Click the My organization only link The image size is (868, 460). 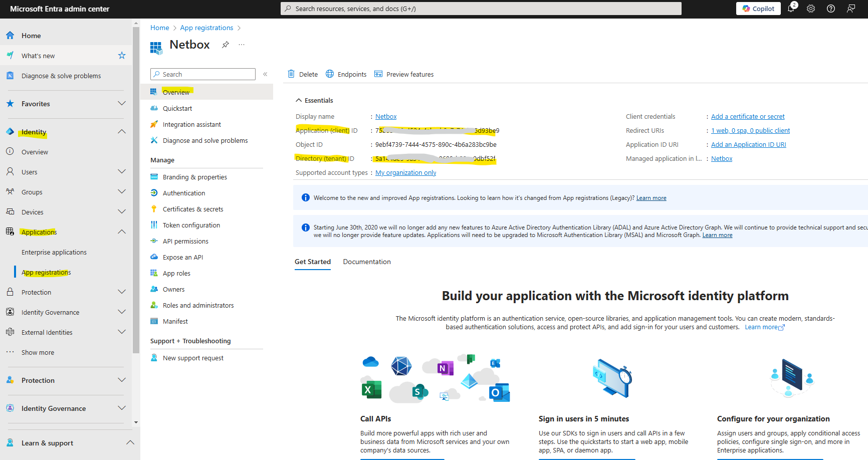coord(405,172)
